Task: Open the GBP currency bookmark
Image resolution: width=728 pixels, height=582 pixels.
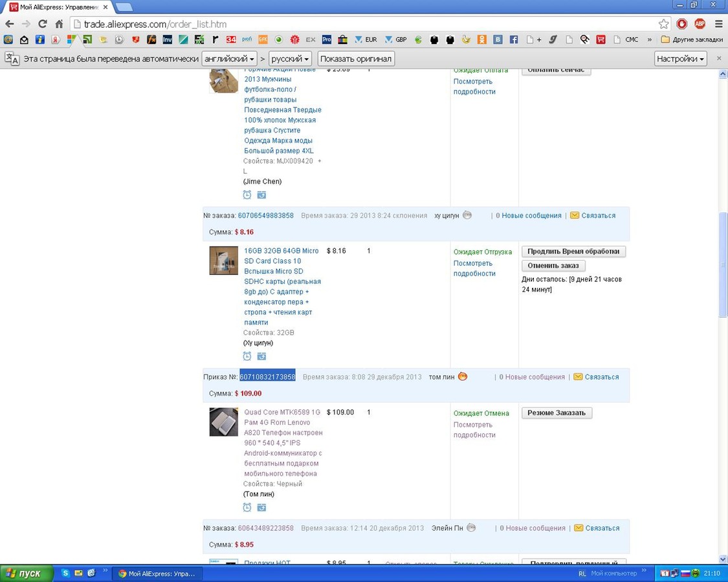Action: (x=395, y=40)
